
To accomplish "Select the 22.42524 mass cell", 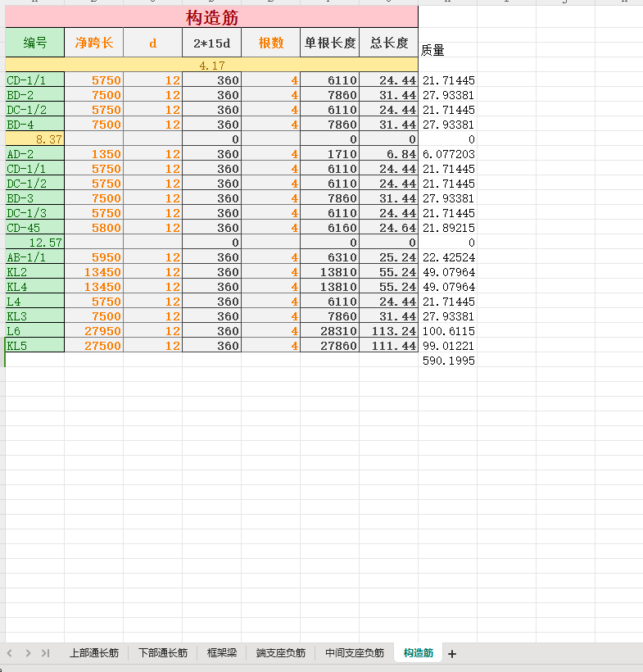I will coord(448,257).
